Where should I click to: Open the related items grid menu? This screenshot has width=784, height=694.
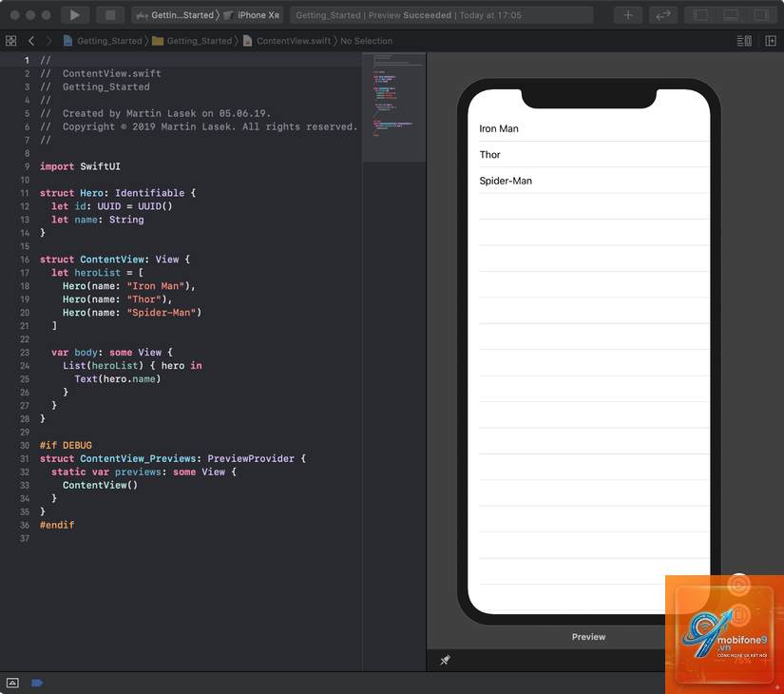tap(11, 41)
